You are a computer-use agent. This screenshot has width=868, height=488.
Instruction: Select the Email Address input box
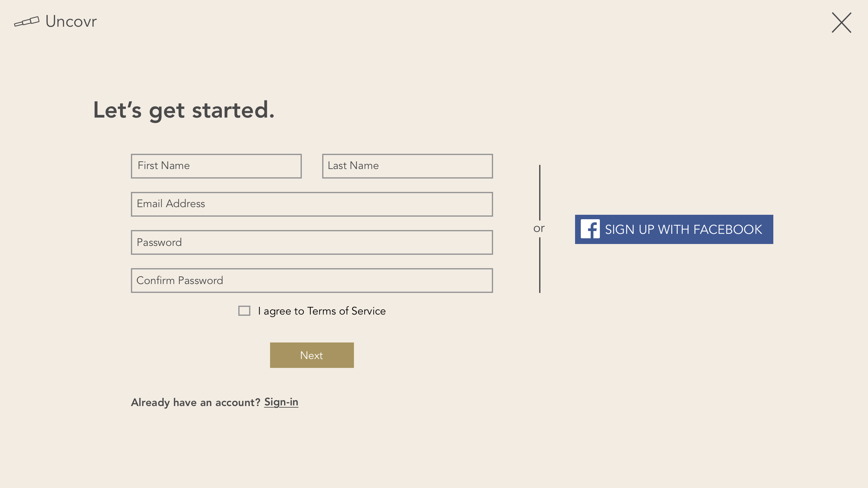coord(312,204)
